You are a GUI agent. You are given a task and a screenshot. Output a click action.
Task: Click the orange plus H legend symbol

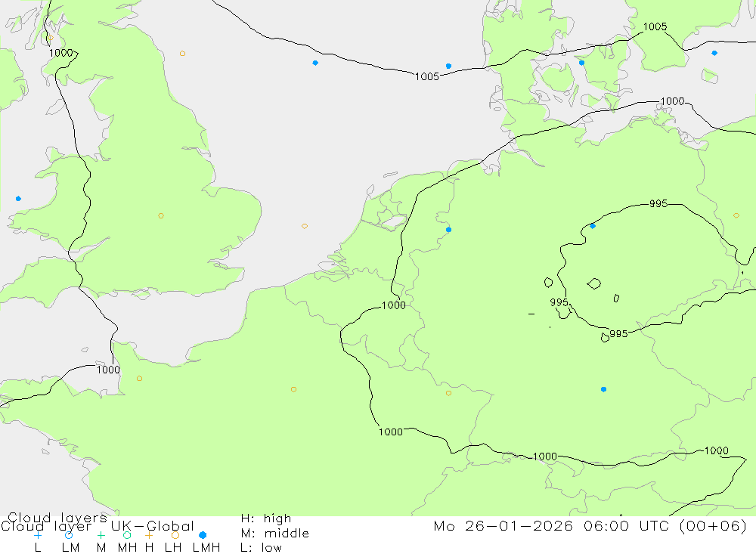coord(149,535)
